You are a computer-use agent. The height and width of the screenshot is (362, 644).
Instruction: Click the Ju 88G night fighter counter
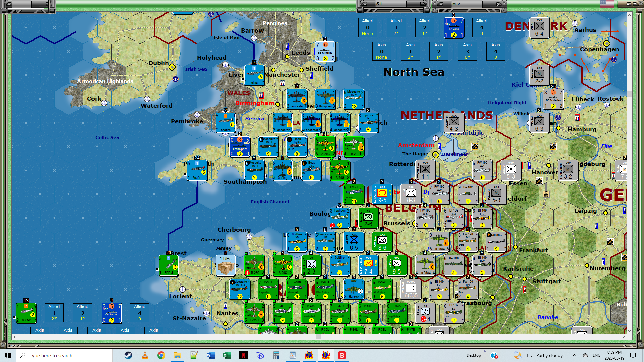point(496,242)
